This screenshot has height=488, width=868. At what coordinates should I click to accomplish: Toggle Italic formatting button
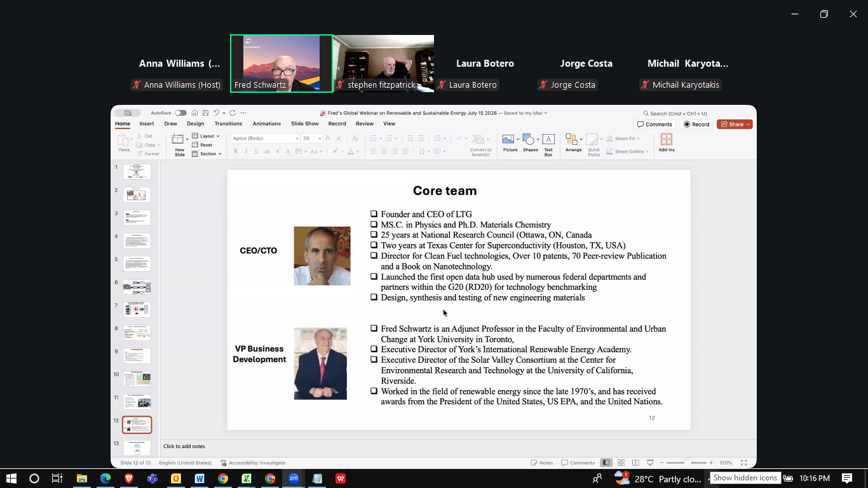pyautogui.click(x=245, y=151)
